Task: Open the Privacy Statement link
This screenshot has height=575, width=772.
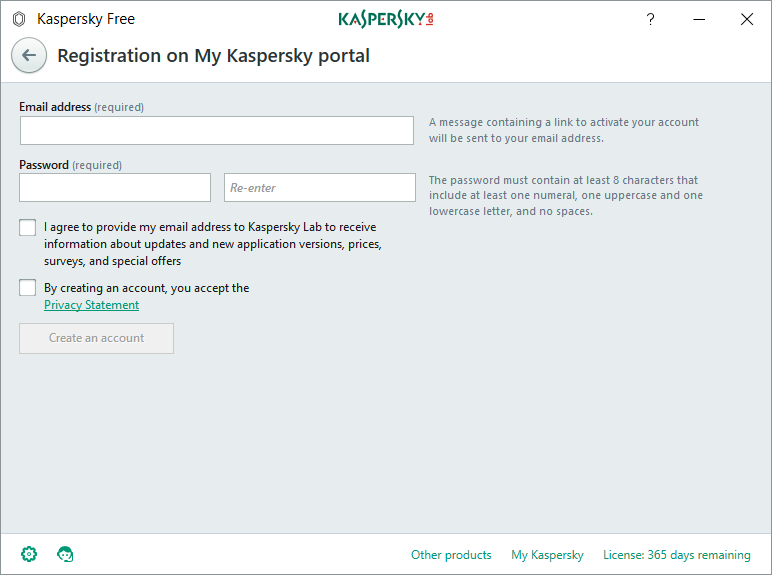Action: click(92, 305)
